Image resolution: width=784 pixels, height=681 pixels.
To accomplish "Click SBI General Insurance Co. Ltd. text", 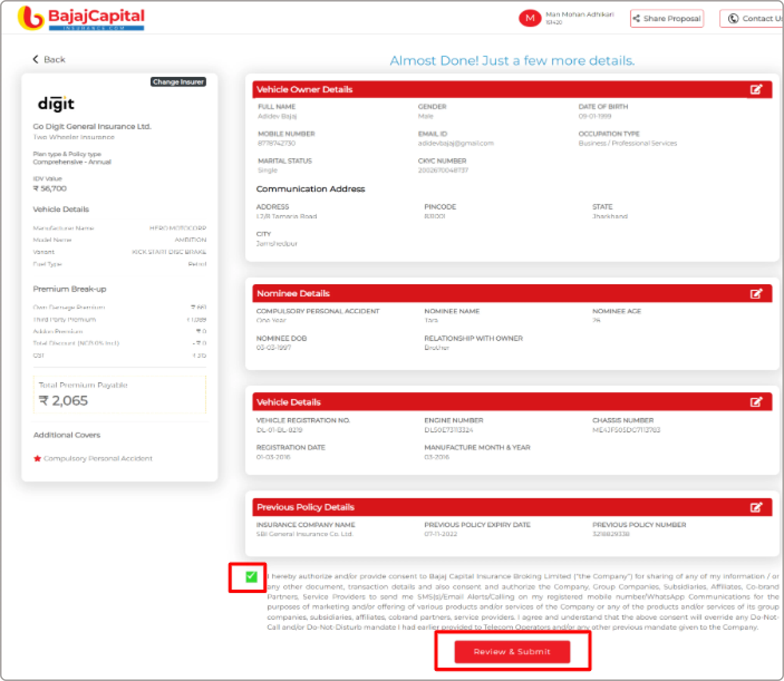I will 304,534.
